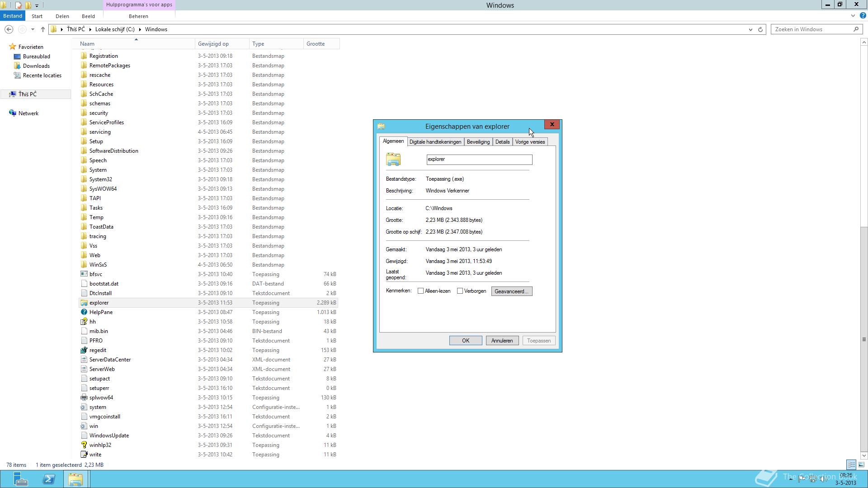Click the system configuration file icon

84,407
